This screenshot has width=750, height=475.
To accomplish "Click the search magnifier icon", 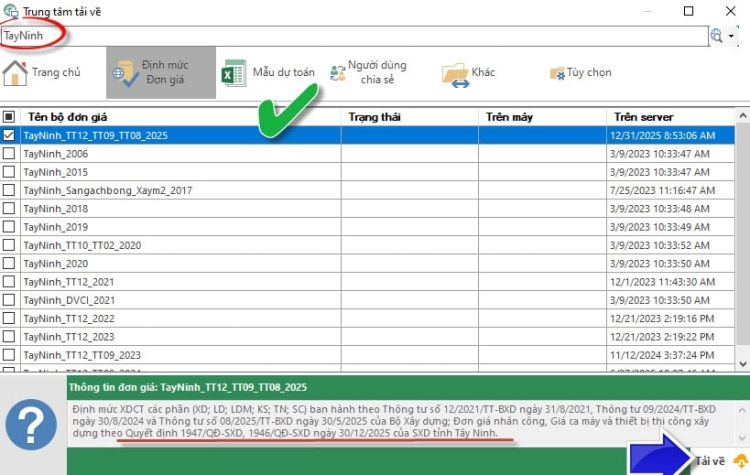I will [x=716, y=35].
